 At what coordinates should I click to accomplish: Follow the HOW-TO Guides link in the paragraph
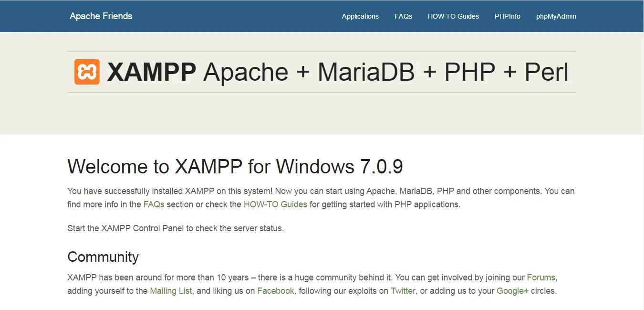pyautogui.click(x=275, y=204)
